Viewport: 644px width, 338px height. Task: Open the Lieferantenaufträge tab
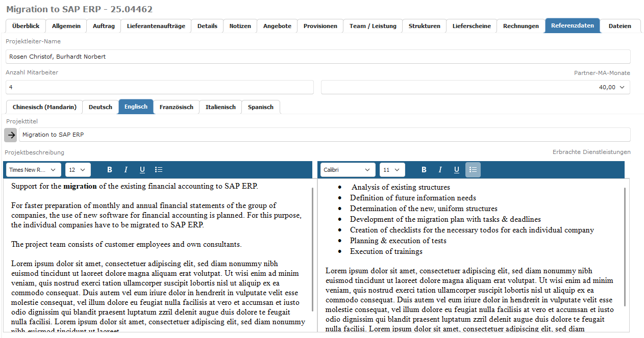(x=156, y=26)
